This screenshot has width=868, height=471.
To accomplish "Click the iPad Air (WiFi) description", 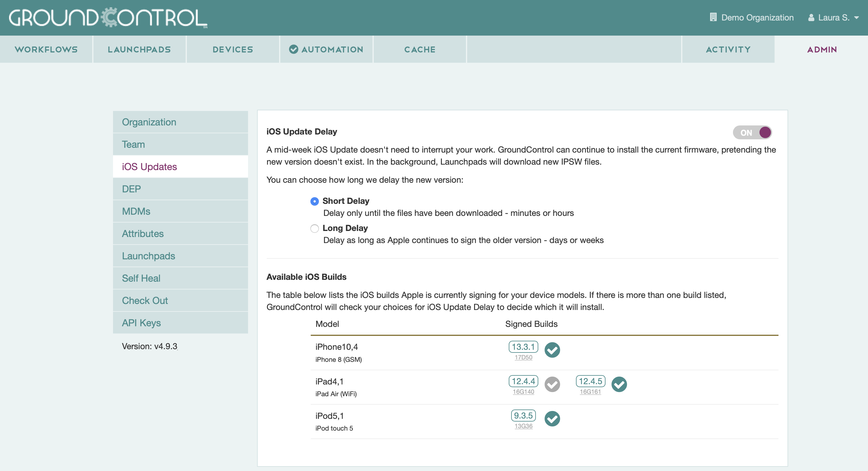I will (336, 394).
